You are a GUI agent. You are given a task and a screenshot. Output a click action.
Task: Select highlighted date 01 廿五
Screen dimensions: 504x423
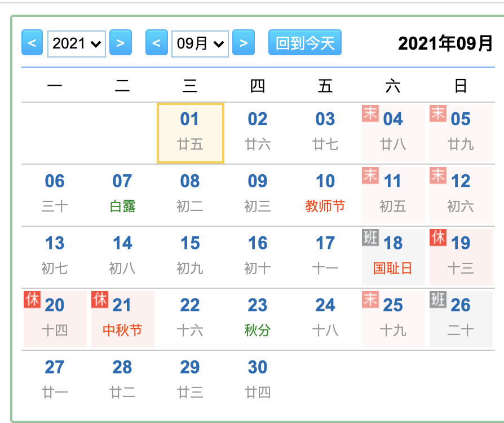(191, 133)
